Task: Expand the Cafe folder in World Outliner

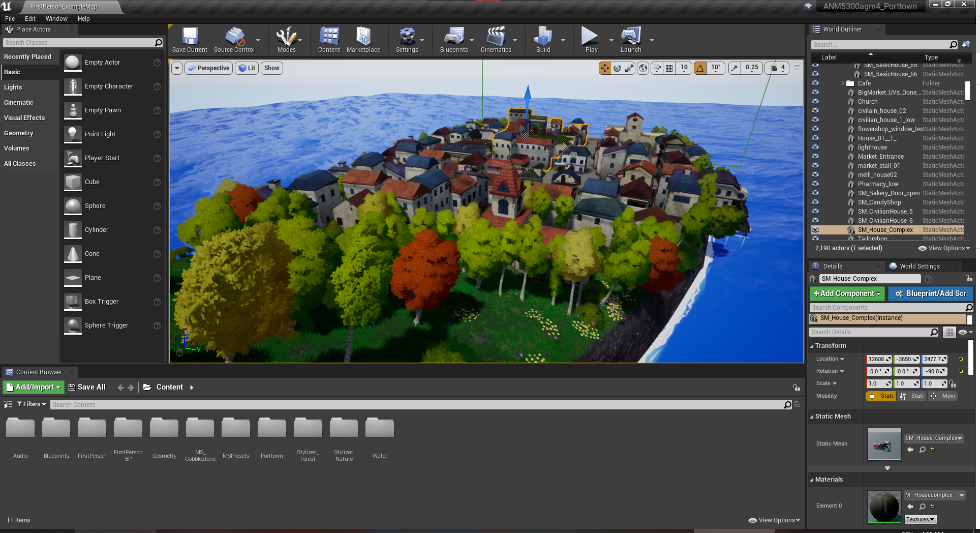Action: pyautogui.click(x=843, y=83)
